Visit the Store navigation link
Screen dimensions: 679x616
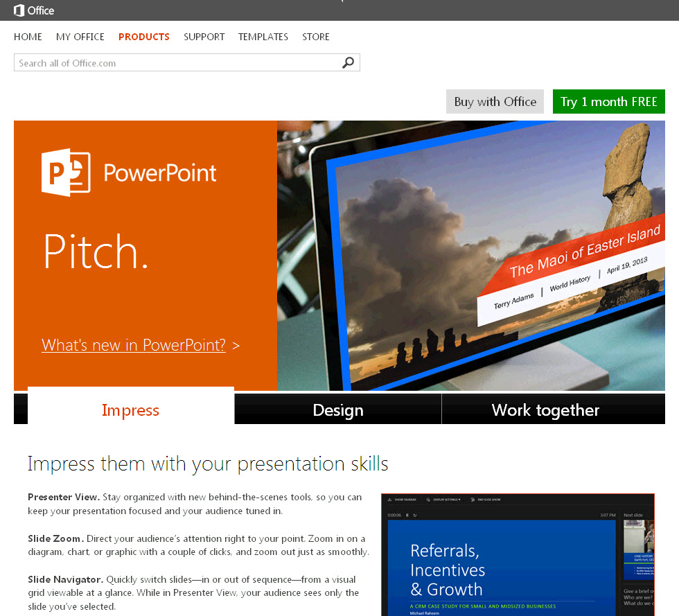tap(316, 37)
